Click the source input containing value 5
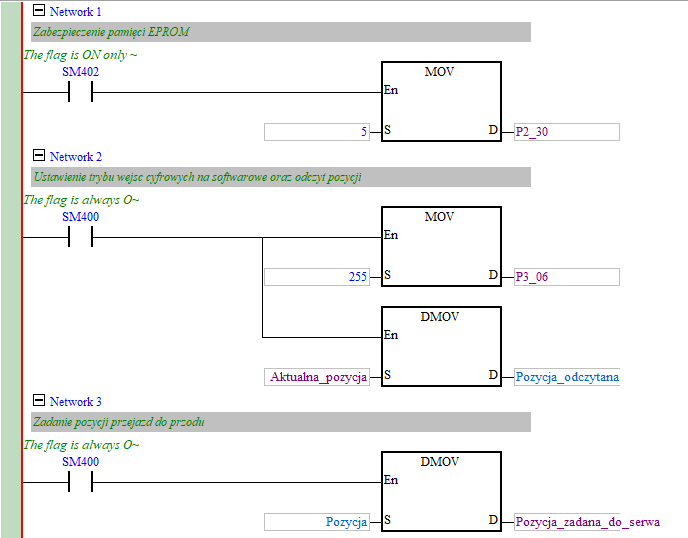688x538 pixels. pos(316,132)
